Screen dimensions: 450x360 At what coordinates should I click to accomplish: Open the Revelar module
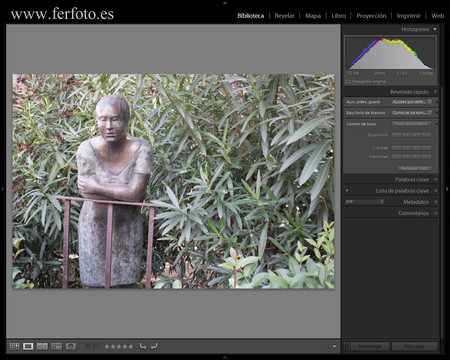pos(284,16)
